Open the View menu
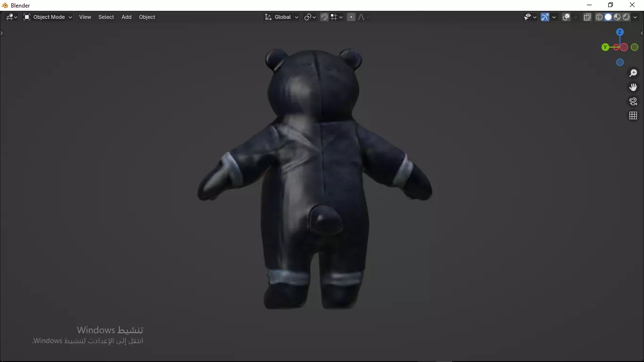644x362 pixels. pyautogui.click(x=85, y=17)
